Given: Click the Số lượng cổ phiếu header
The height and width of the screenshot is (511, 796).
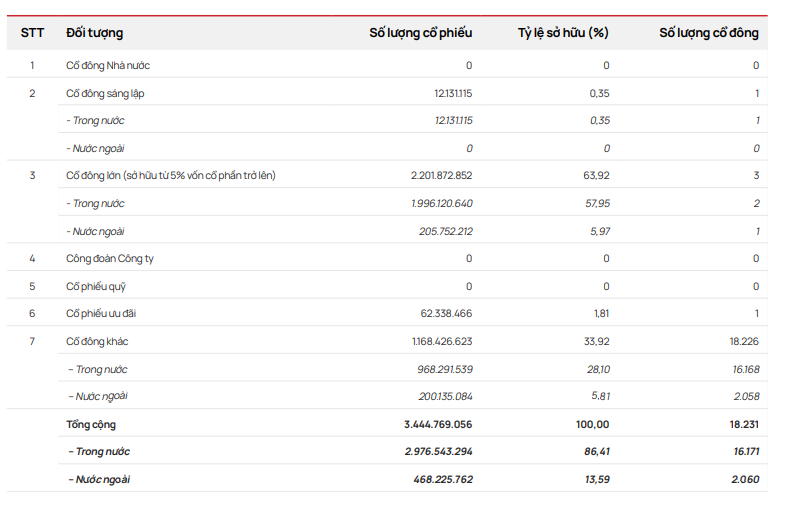Looking at the screenshot, I should (x=420, y=33).
